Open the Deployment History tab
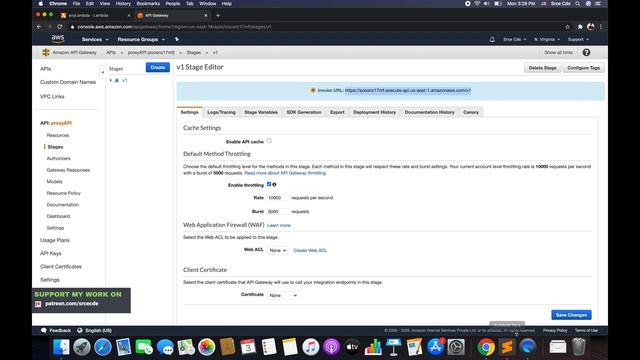Image resolution: width=640 pixels, height=360 pixels. (375, 112)
